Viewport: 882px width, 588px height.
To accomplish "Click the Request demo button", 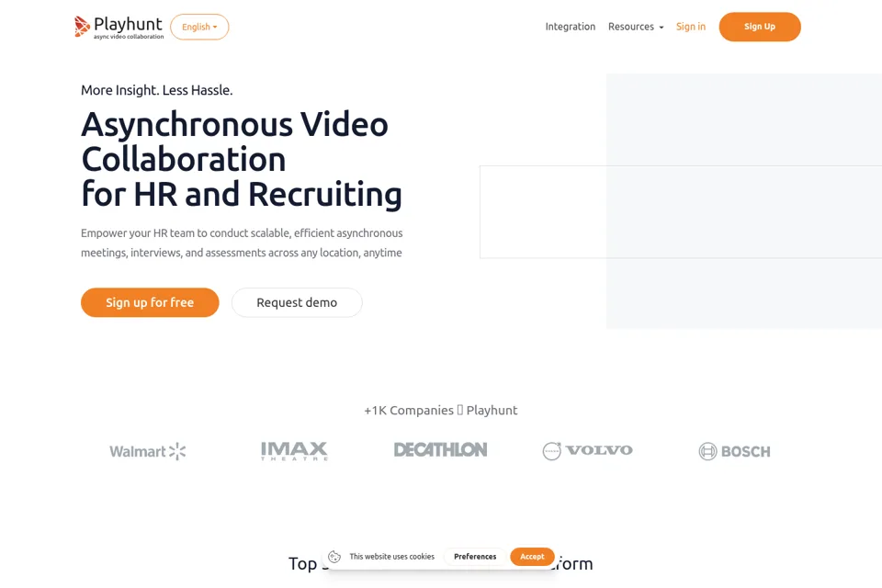I will 297,302.
